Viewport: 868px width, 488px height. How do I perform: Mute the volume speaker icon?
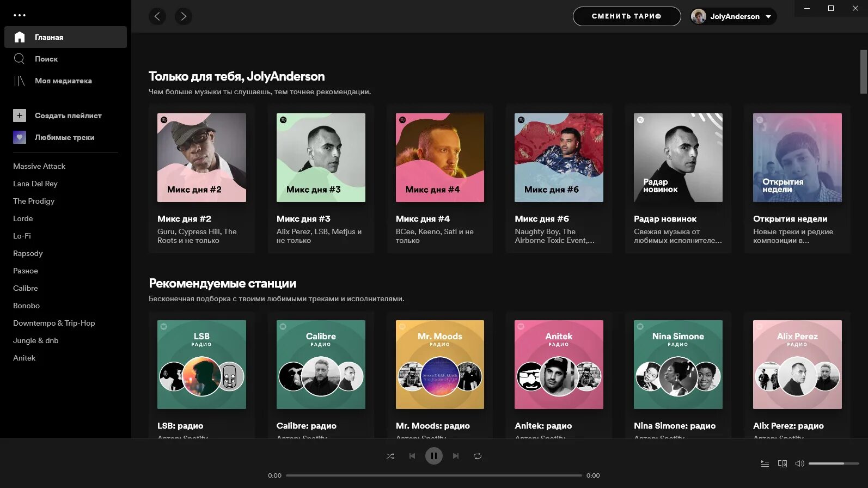coord(799,463)
